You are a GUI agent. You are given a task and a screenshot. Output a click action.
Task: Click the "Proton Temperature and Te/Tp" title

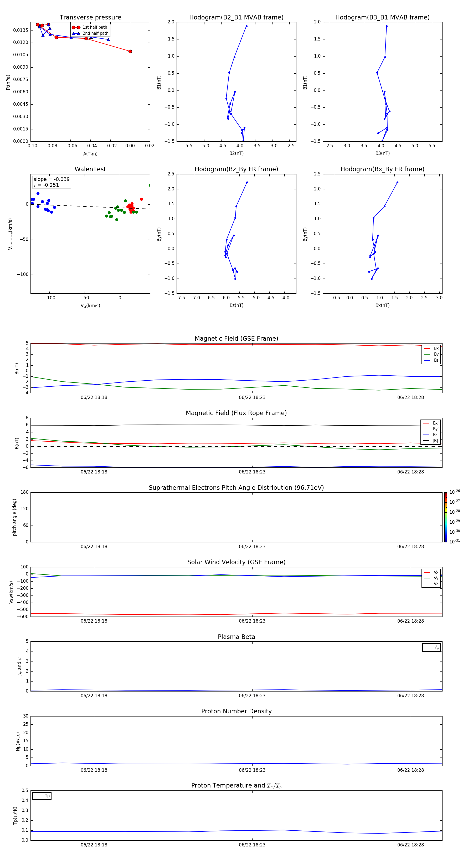[x=236, y=786]
